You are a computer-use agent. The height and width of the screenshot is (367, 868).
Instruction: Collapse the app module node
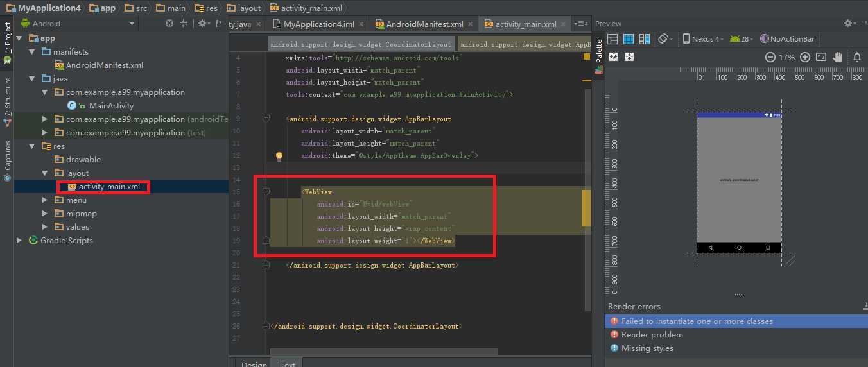(x=20, y=38)
